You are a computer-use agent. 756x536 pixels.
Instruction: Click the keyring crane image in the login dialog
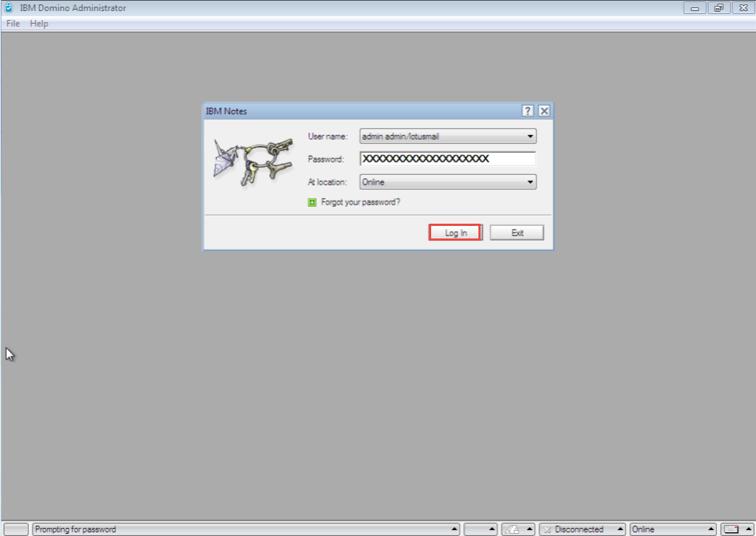tap(253, 163)
